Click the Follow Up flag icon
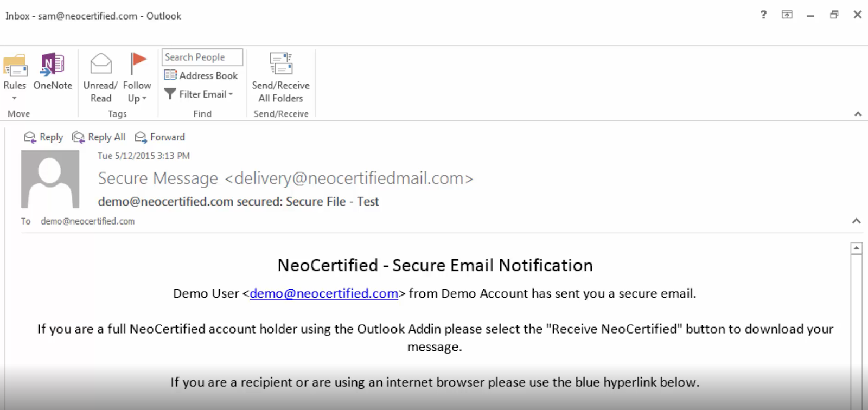Screen dimensions: 868x410 pos(138,64)
